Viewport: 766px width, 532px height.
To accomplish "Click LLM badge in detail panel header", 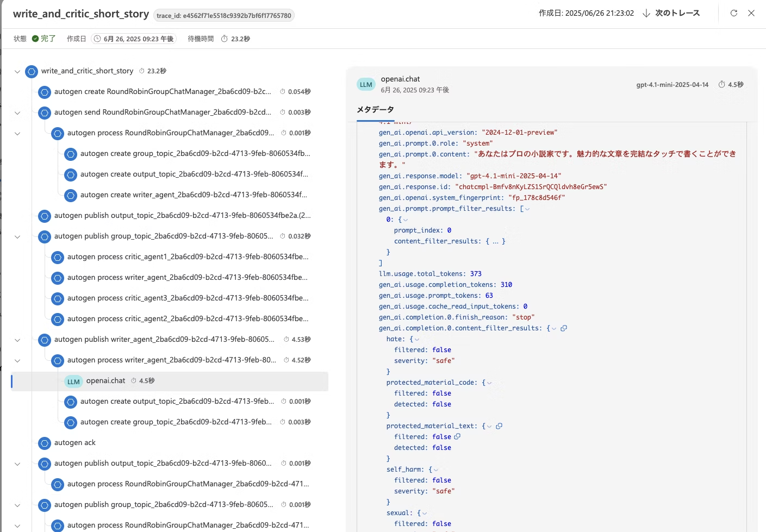I will [x=366, y=85].
